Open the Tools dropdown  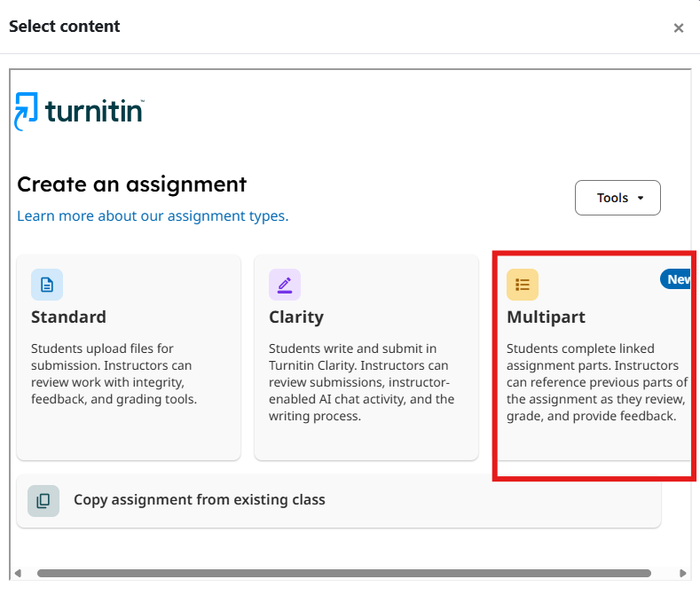tap(617, 198)
